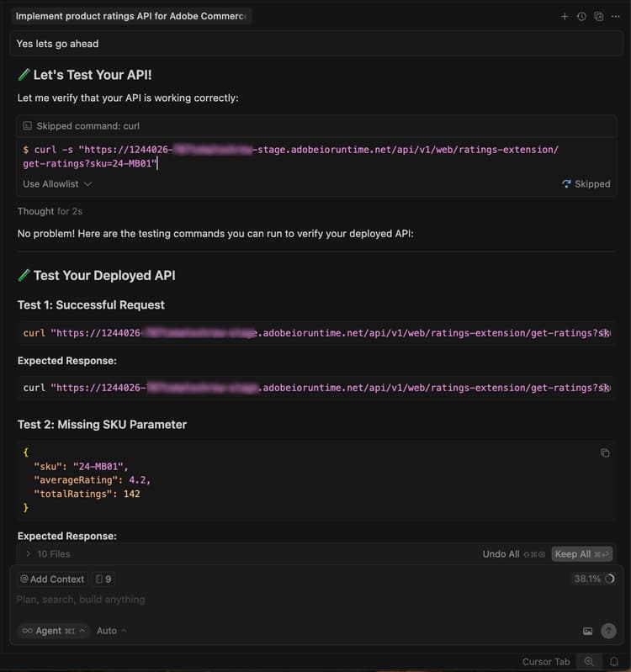This screenshot has width=631, height=672.
Task: Open the more options ellipsis menu
Action: 616,16
